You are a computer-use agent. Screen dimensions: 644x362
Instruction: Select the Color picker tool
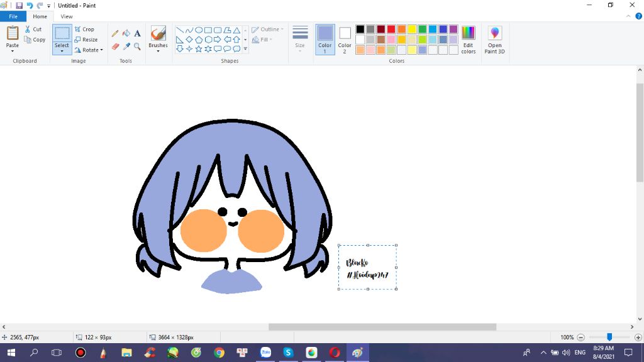click(125, 45)
